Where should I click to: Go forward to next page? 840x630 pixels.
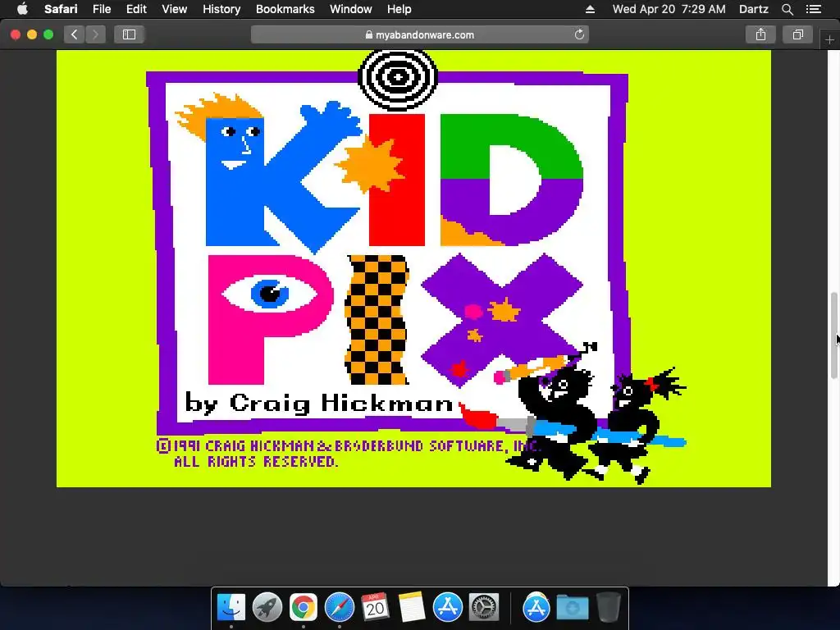tap(95, 34)
